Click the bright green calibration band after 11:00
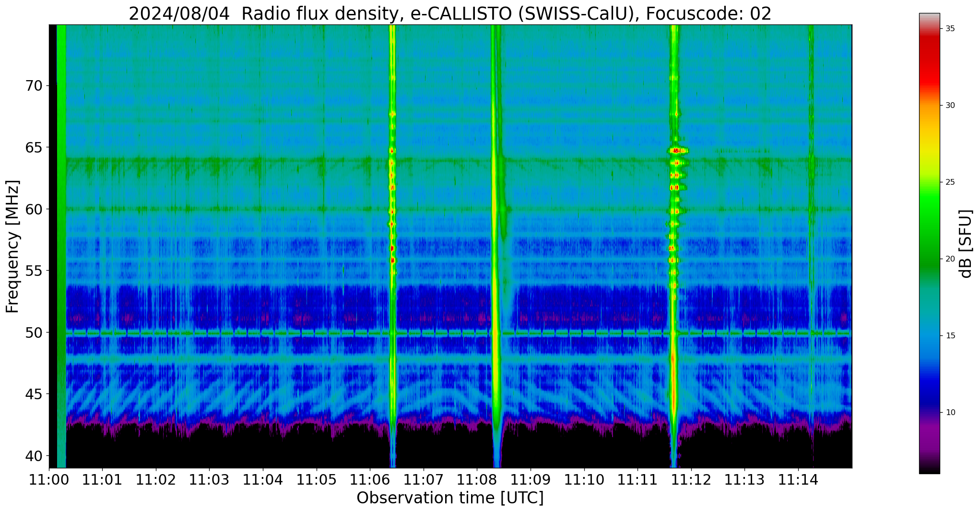This screenshot has width=980, height=512. [61, 246]
